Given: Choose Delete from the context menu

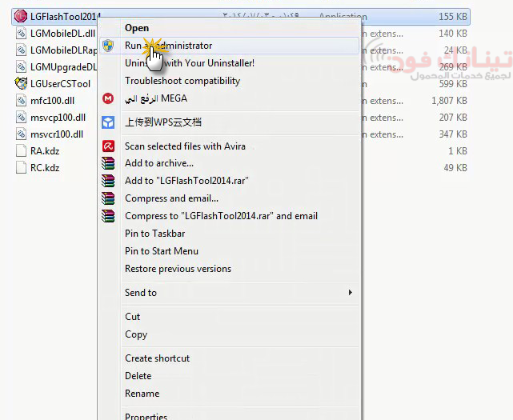Looking at the screenshot, I should pos(138,376).
